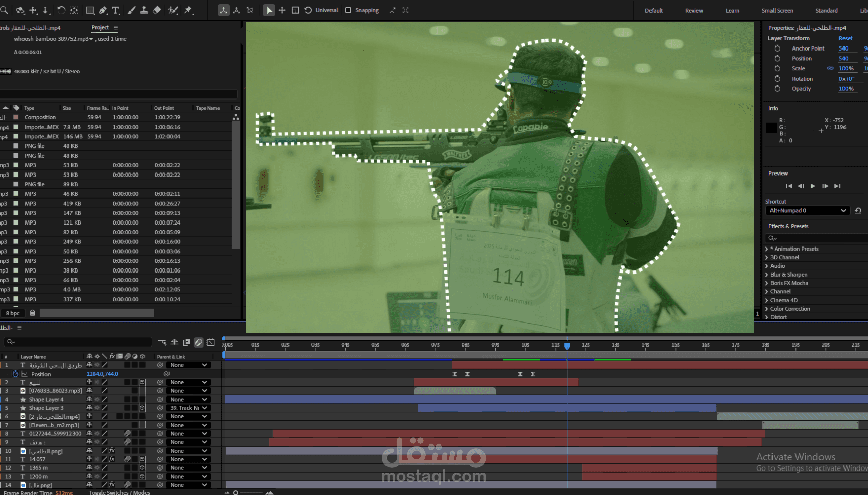Switch to the Review workspace

(693, 11)
